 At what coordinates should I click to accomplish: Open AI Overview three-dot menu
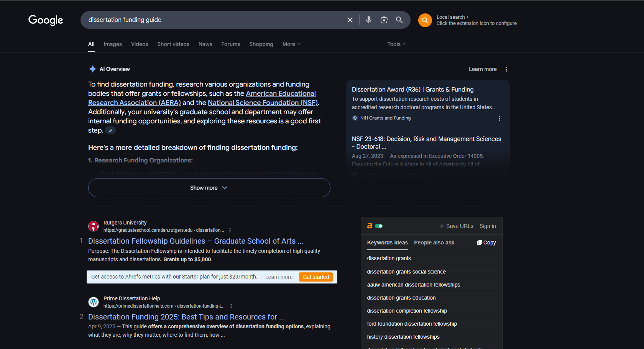pyautogui.click(x=506, y=69)
